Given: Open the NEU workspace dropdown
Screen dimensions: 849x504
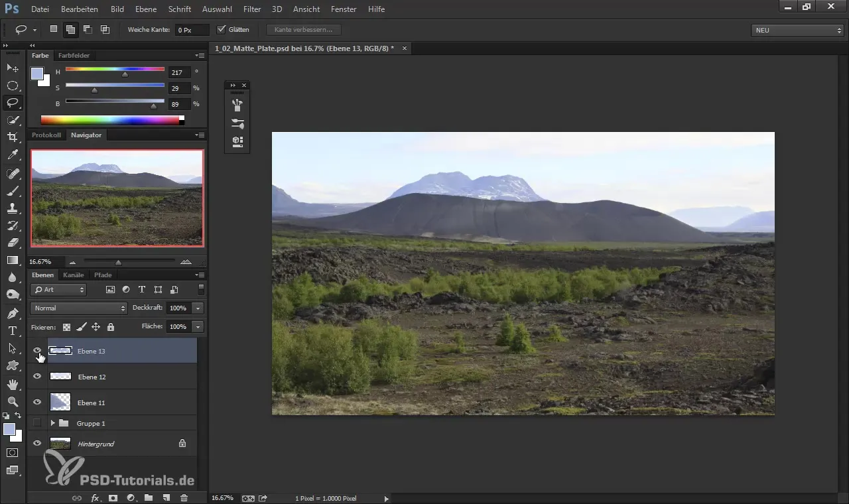Looking at the screenshot, I should 797,31.
